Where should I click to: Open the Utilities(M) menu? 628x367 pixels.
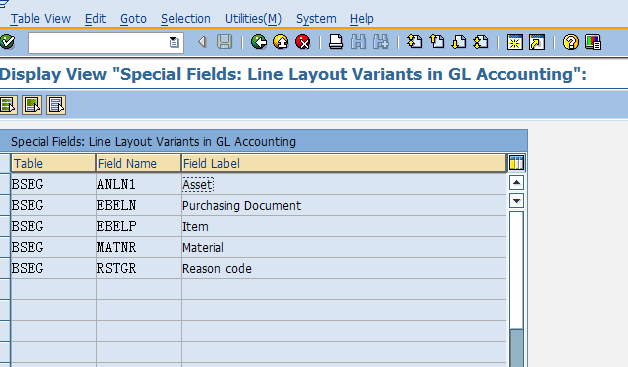coord(253,19)
